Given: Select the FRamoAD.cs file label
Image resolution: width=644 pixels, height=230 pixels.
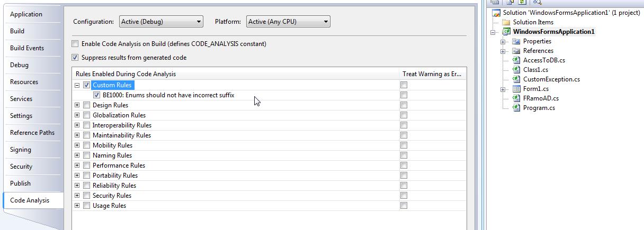Looking at the screenshot, I should (x=541, y=98).
